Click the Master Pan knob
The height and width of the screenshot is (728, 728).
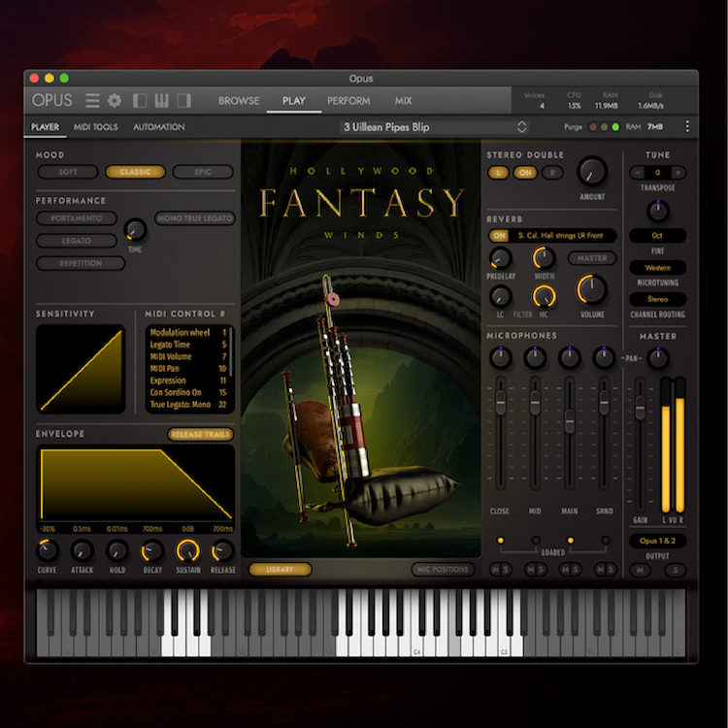657,358
